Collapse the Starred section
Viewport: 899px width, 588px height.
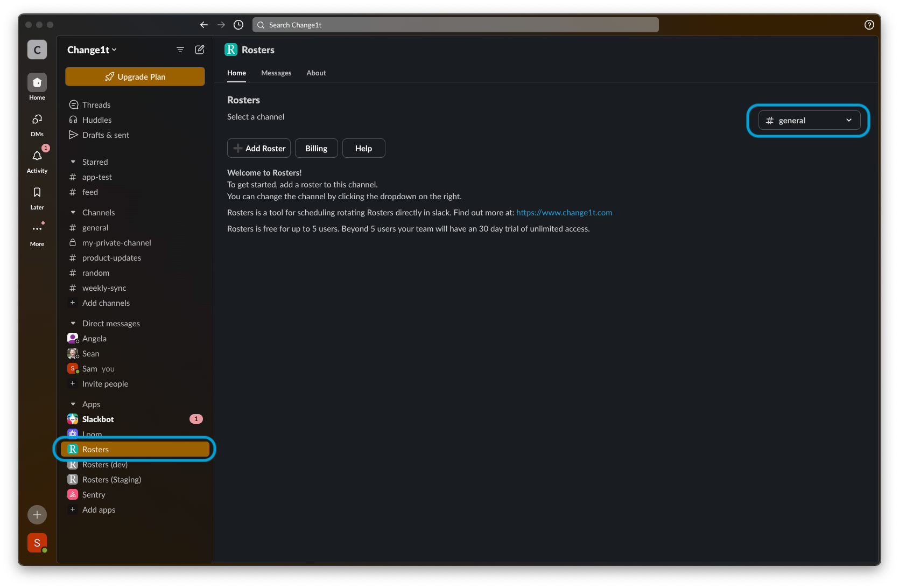(73, 162)
